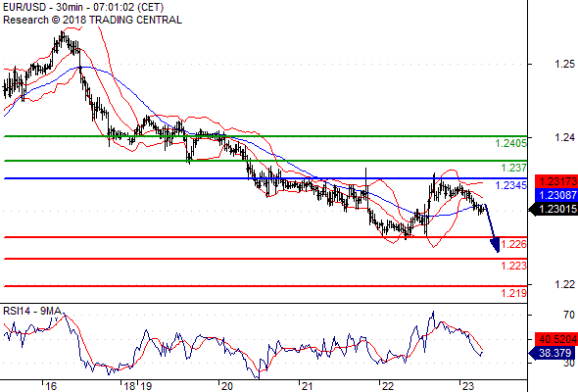Click the 'Research © 2018 TRADING CENTRAL' text

92,20
